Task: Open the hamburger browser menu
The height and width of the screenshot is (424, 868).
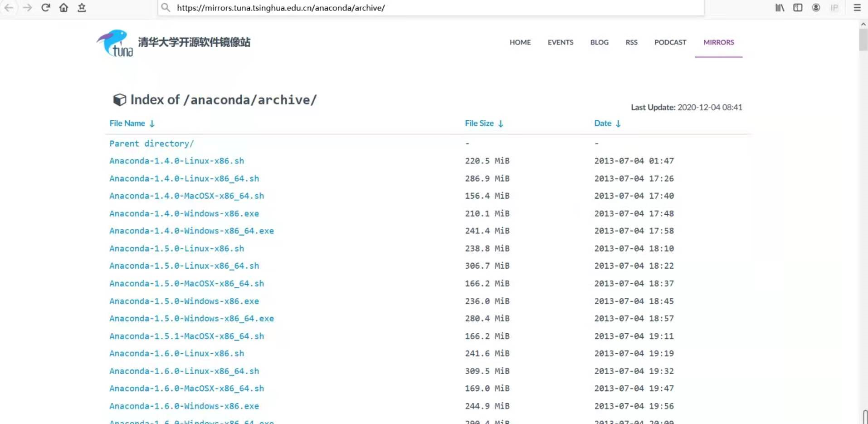Action: coord(857,8)
